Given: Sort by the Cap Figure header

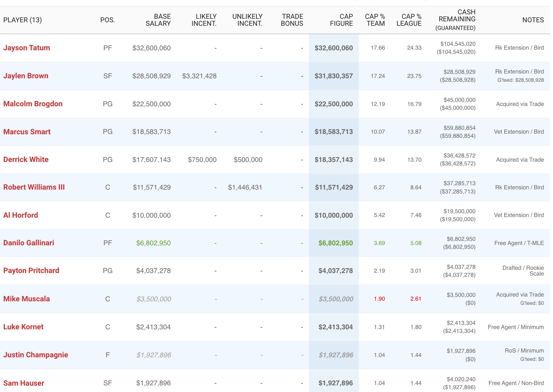Looking at the screenshot, I should (341, 20).
